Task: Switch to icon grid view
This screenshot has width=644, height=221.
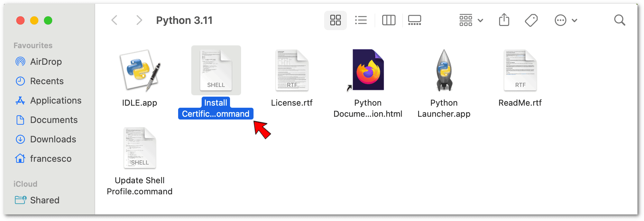Action: (335, 20)
